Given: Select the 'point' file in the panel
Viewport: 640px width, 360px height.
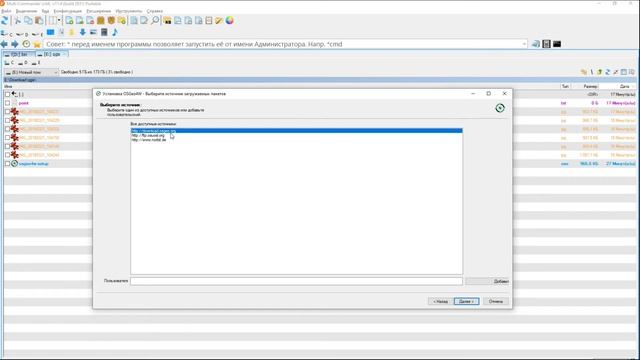Looking at the screenshot, I should pos(24,103).
